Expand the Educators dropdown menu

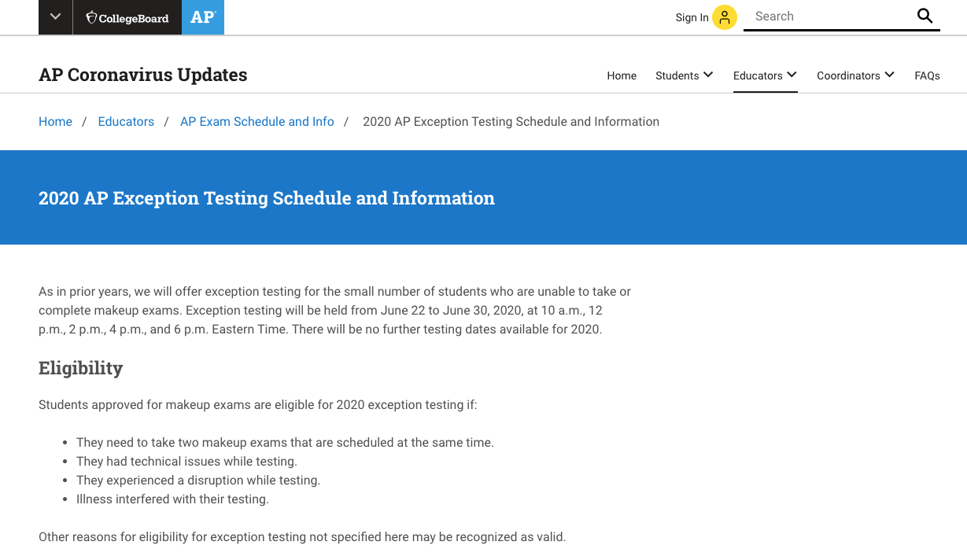[765, 76]
